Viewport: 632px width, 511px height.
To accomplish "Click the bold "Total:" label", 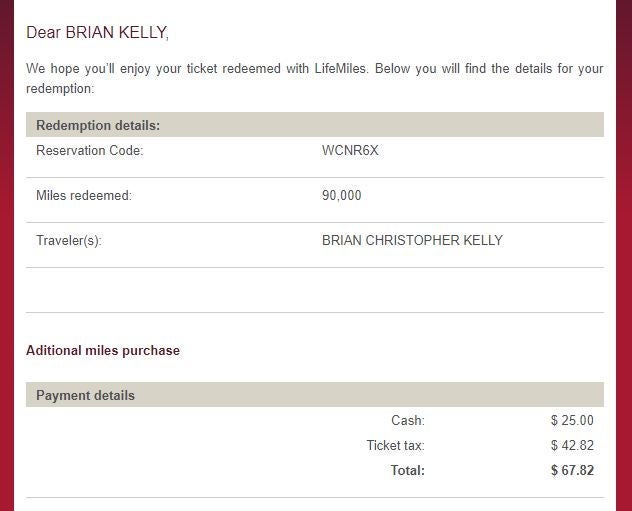I will (407, 471).
